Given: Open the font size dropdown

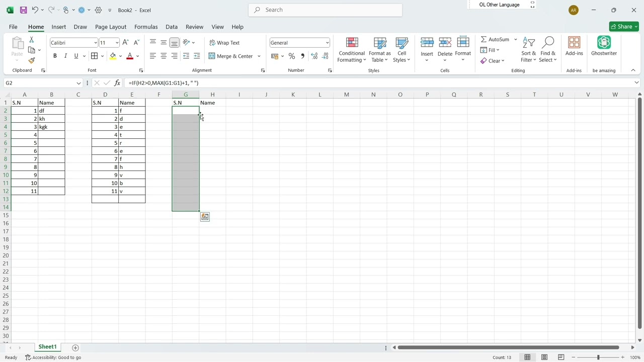Looking at the screenshot, I should point(117,43).
